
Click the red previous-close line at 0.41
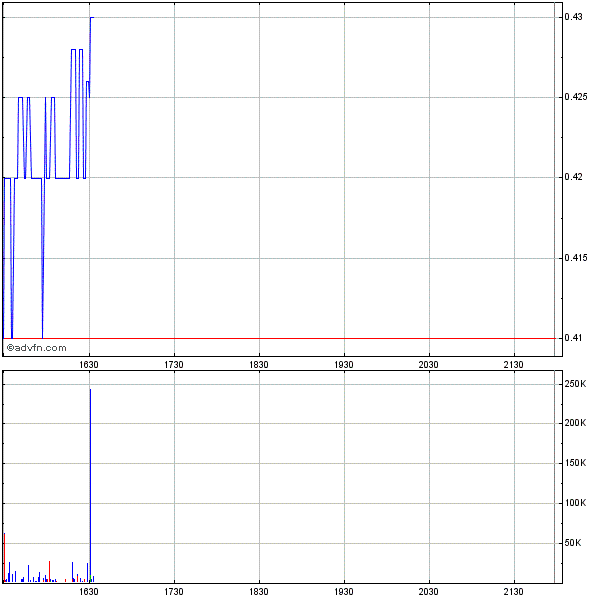pos(279,338)
